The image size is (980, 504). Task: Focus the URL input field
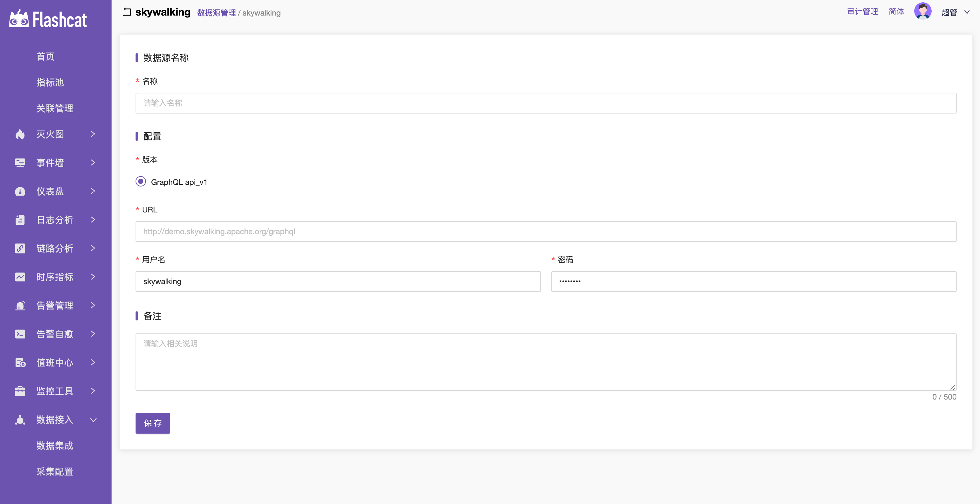(x=545, y=231)
